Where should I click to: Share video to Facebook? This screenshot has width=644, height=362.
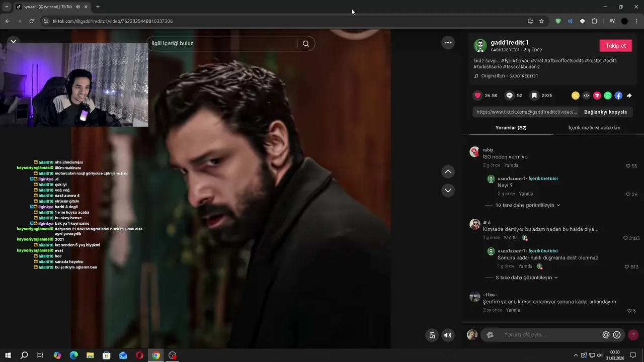[618, 96]
